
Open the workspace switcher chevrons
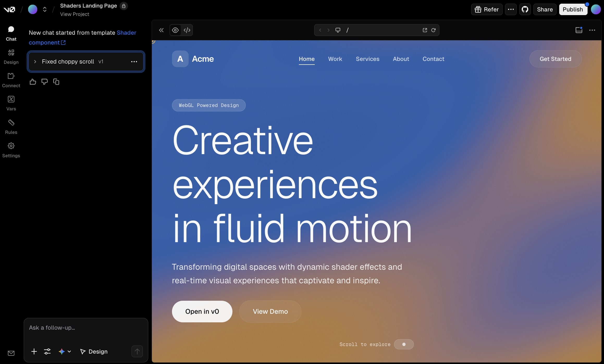coord(45,9)
